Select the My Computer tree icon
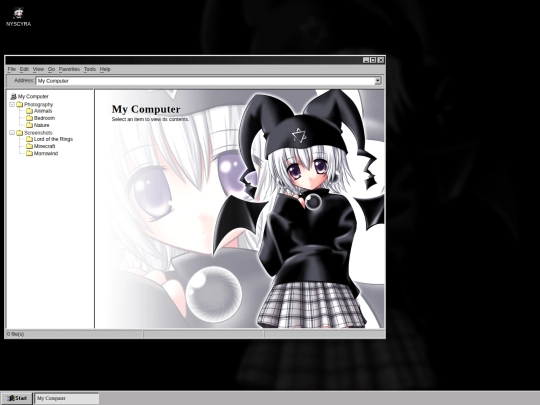This screenshot has width=540, height=405. click(x=13, y=96)
